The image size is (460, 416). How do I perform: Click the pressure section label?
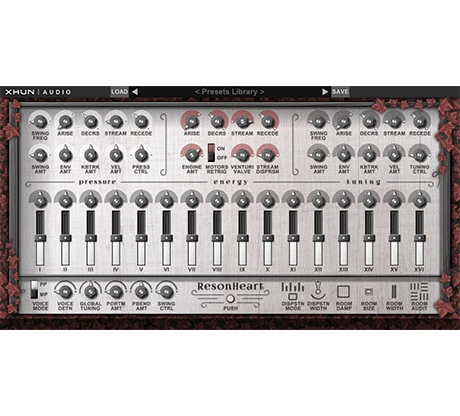point(97,182)
